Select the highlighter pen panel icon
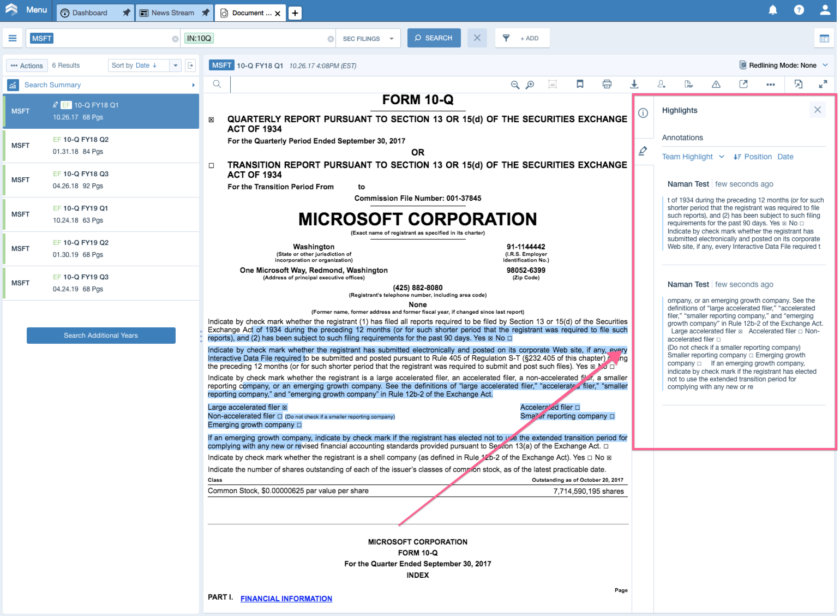Screen dimensions: 840x616 pos(643,151)
